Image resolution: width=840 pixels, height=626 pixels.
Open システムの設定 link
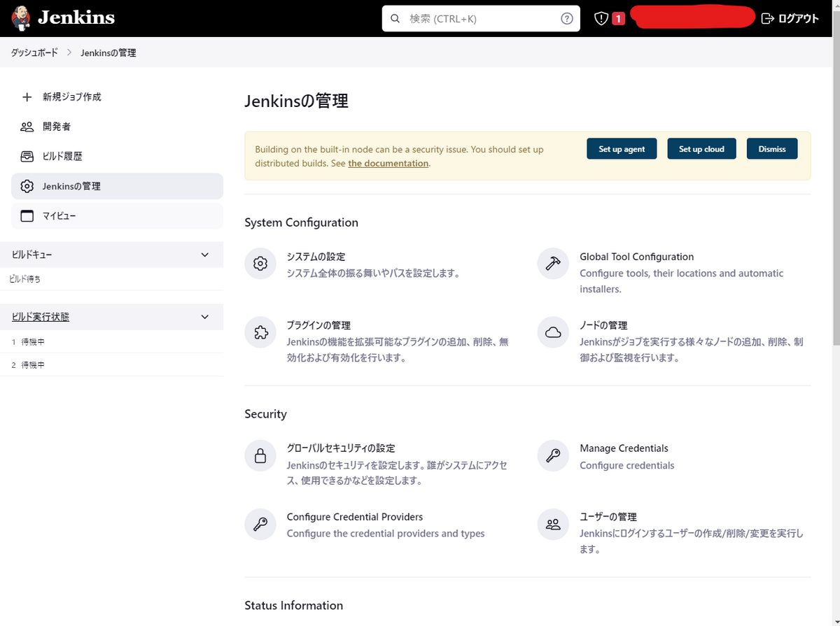click(x=316, y=257)
